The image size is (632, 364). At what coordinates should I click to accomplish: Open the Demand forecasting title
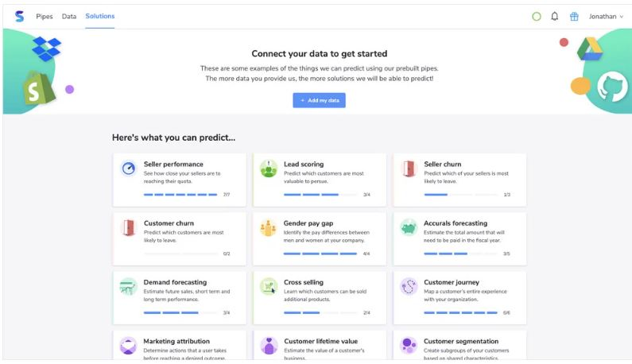(x=176, y=282)
